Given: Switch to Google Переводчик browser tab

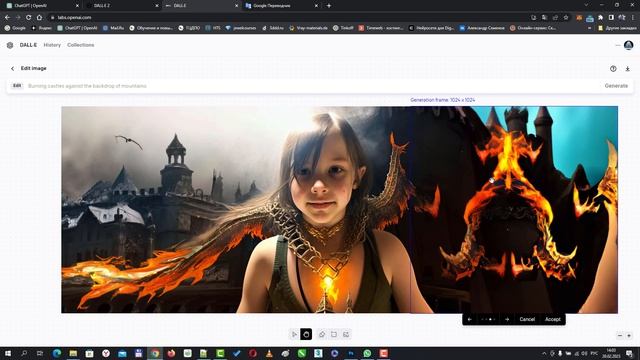Looking at the screenshot, I should 280,6.
